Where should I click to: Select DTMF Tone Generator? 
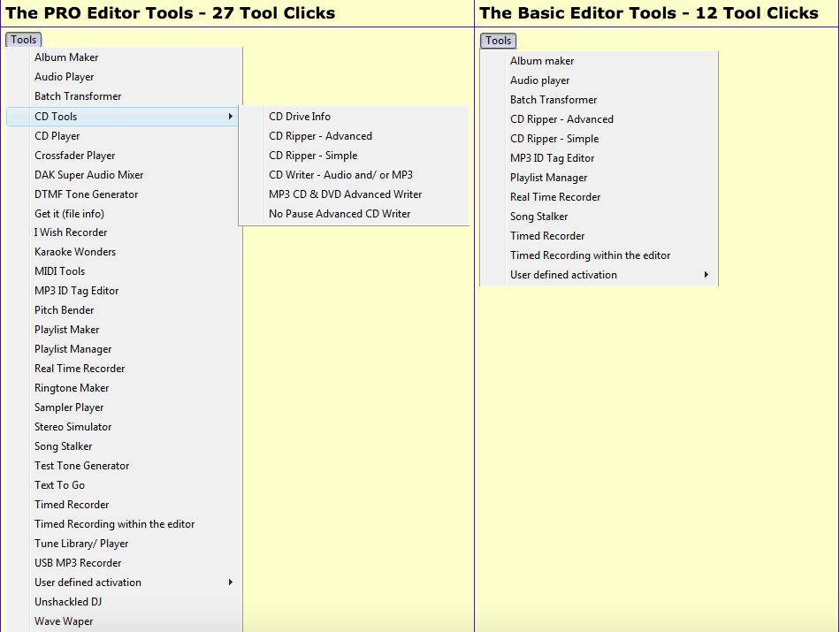click(87, 194)
